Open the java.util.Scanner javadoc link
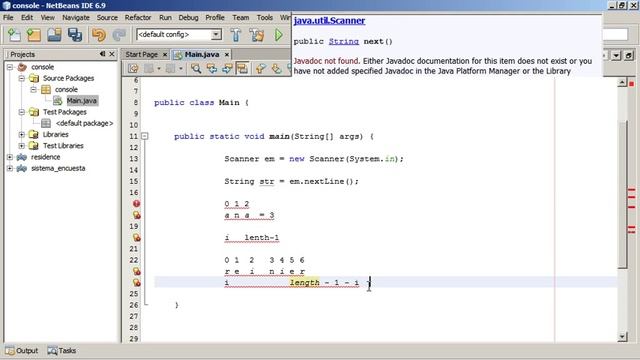This screenshot has width=640, height=360. pos(329,20)
